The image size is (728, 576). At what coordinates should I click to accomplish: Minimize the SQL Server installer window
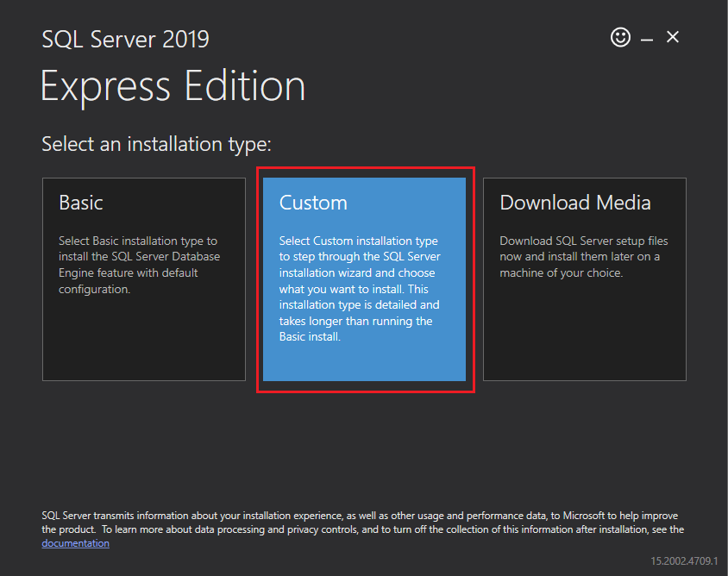click(x=646, y=37)
